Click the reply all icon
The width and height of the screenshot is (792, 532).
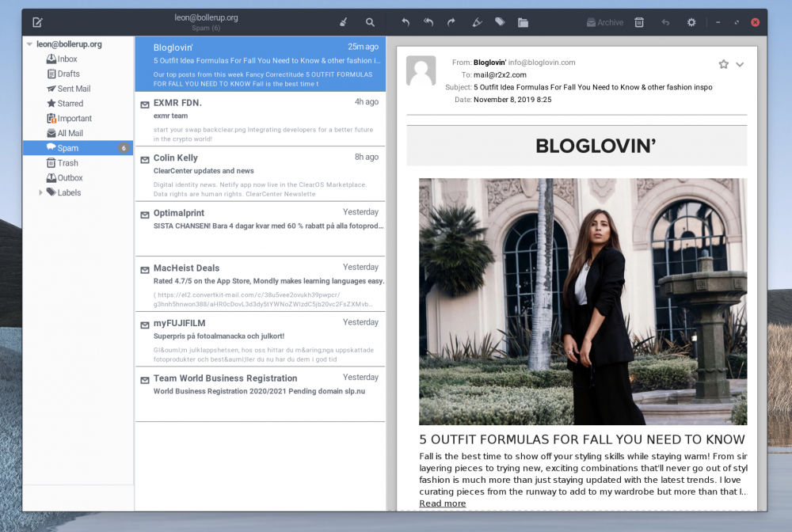point(428,22)
